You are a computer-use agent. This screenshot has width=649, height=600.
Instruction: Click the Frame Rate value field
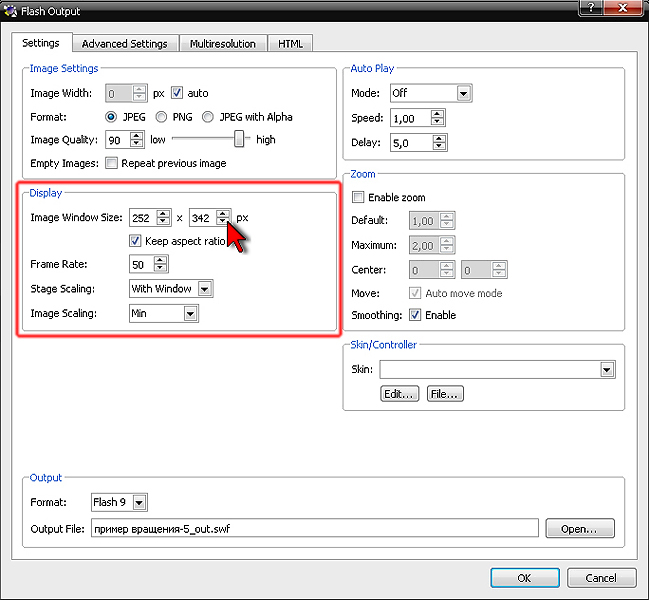[142, 264]
